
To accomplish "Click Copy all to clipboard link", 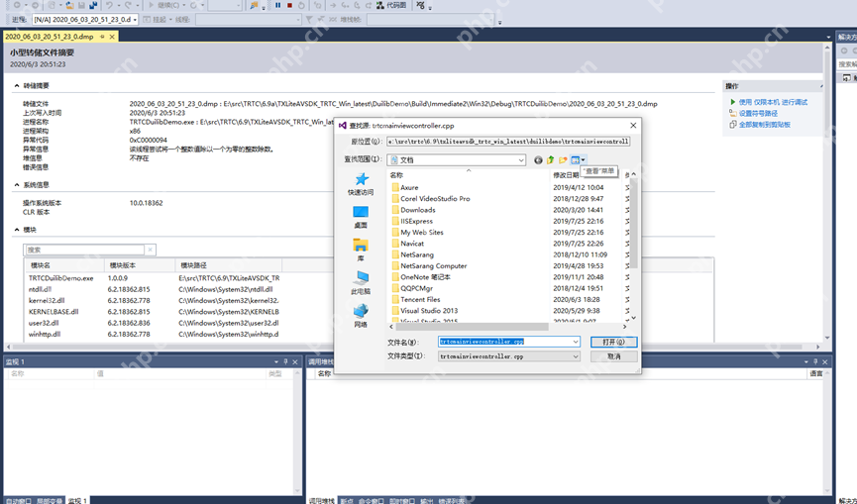I will 765,125.
